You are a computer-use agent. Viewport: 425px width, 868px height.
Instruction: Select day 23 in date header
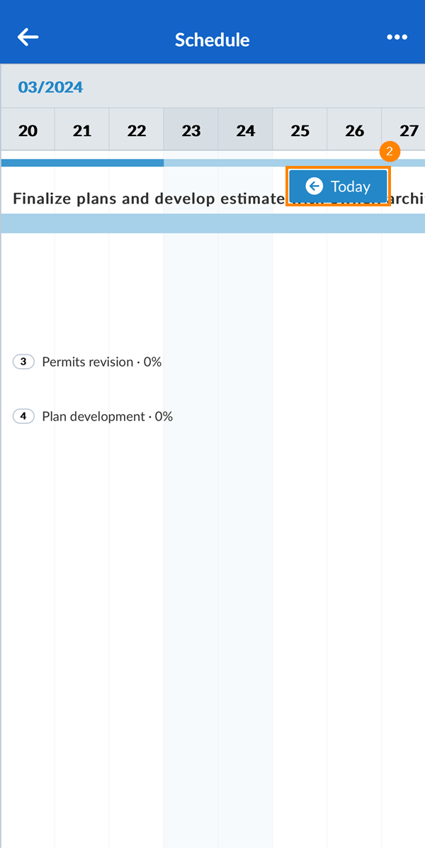pyautogui.click(x=191, y=130)
